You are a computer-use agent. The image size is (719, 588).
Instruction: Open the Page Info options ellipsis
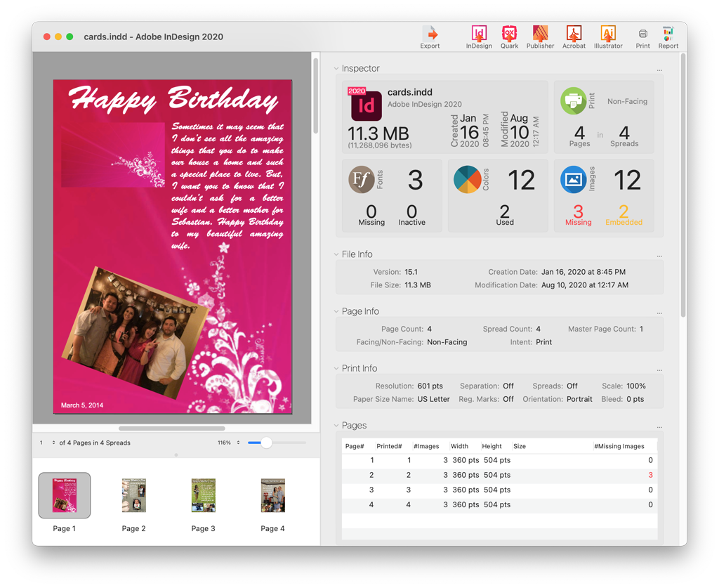659,313
